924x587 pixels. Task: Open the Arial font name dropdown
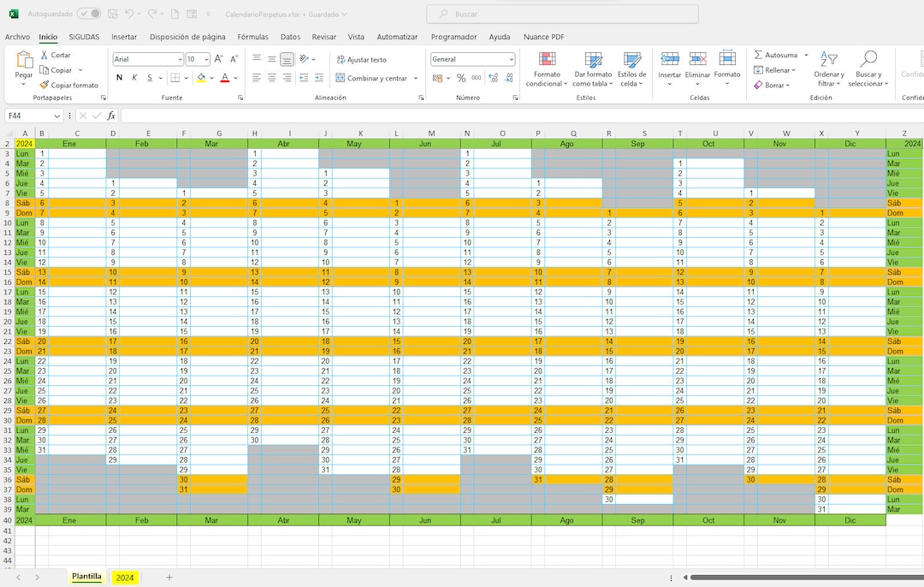tap(180, 59)
